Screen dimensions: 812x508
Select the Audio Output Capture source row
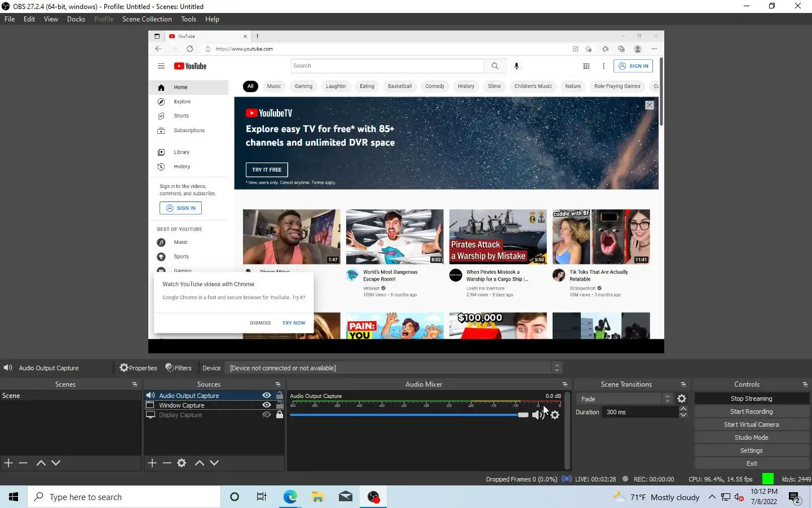(214, 396)
